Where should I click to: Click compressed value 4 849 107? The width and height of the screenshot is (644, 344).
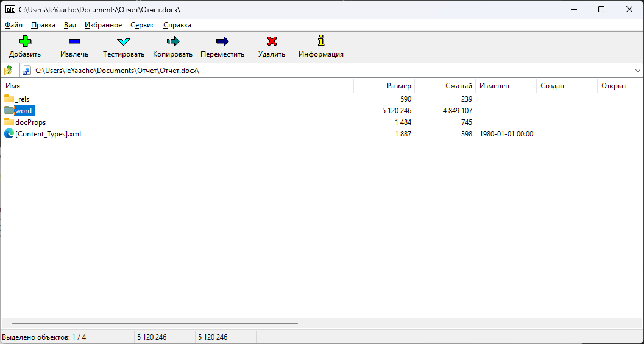pos(457,110)
